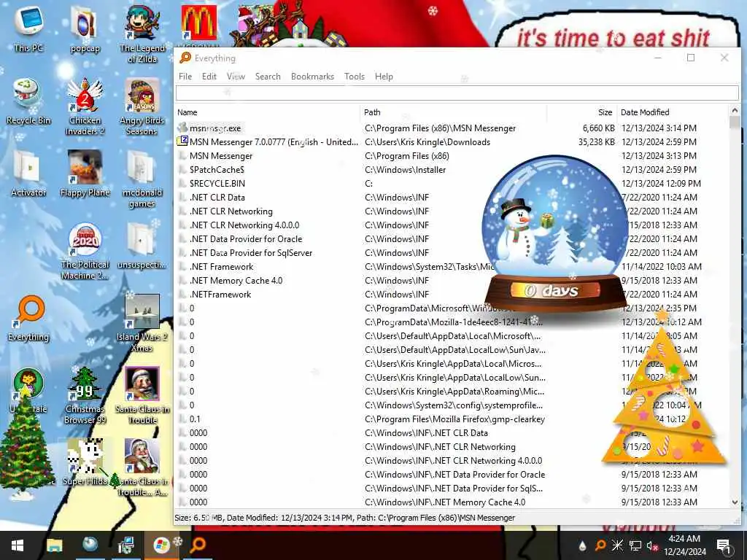Open the notification center icon
The width and height of the screenshot is (747, 560).
click(723, 545)
